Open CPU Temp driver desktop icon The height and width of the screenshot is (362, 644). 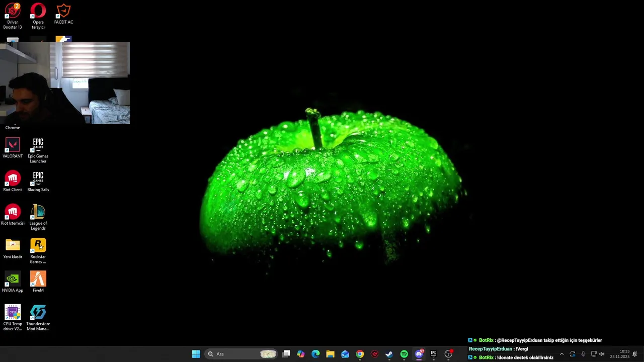(13, 318)
